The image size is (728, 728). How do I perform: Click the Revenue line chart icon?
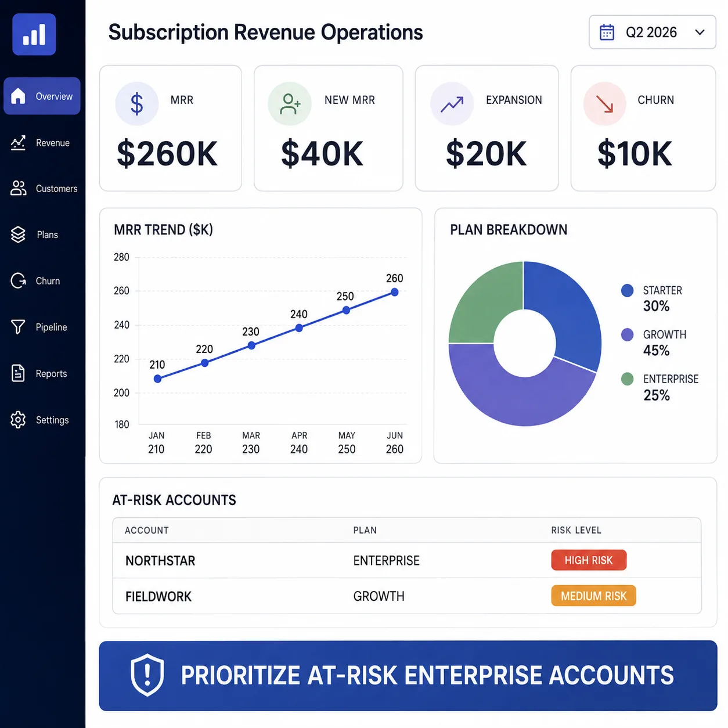pos(18,142)
